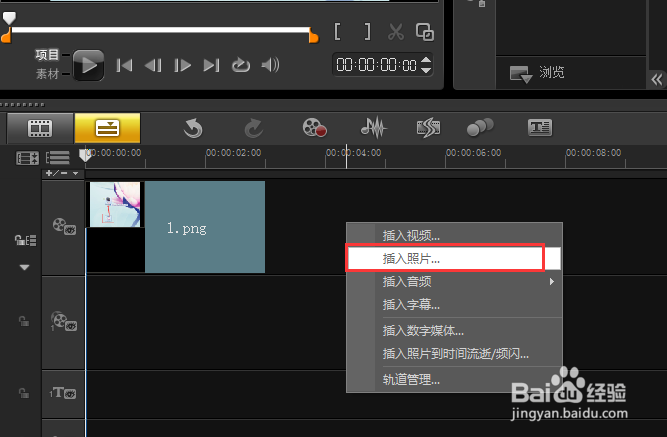Play the project preview
Screen dimensions: 667x437
tap(88, 65)
